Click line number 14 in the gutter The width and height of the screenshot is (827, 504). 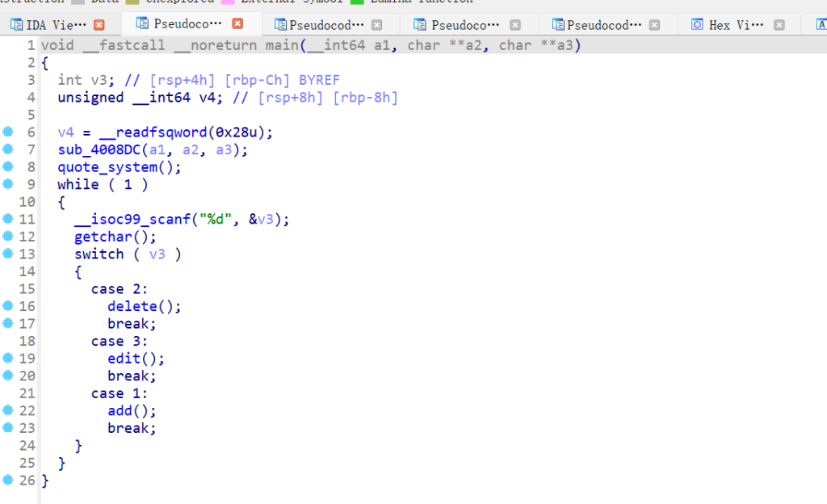[27, 271]
